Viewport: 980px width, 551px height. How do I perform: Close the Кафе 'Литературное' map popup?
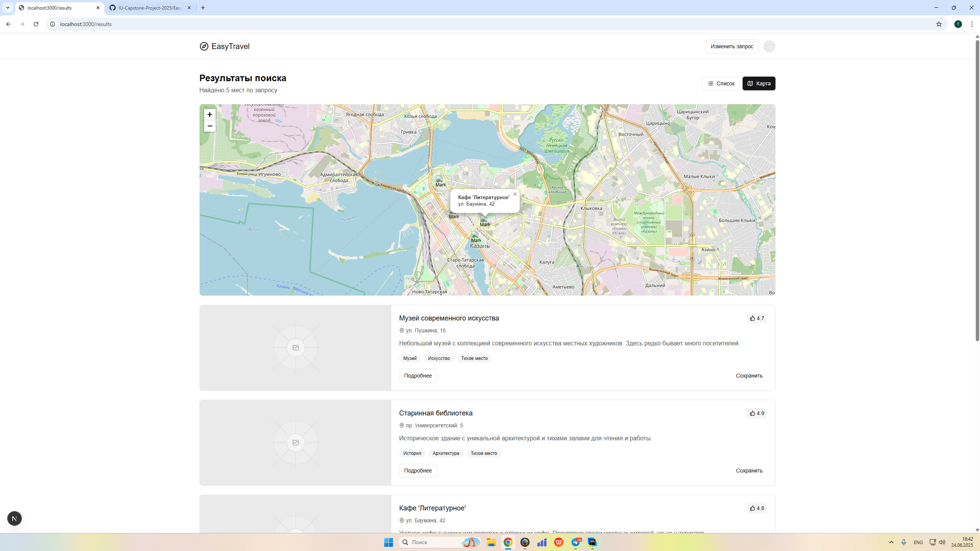(x=515, y=194)
